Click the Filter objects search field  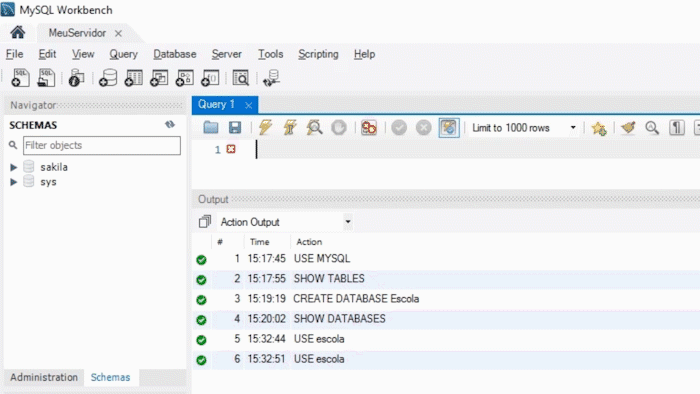click(x=102, y=145)
